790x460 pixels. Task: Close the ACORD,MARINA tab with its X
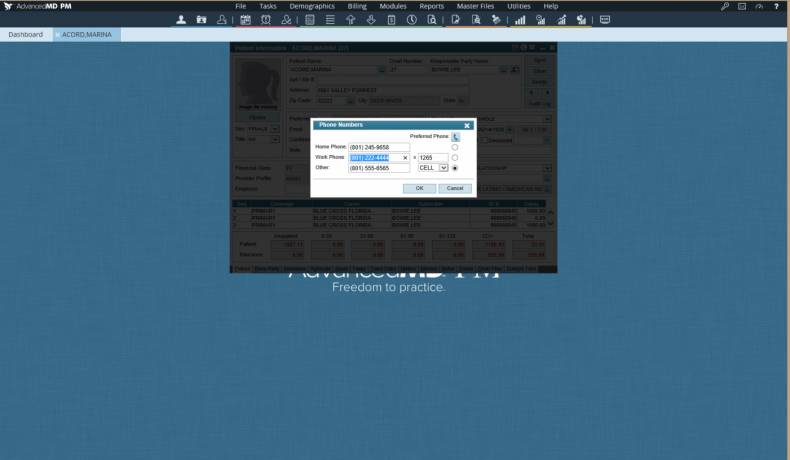click(57, 35)
